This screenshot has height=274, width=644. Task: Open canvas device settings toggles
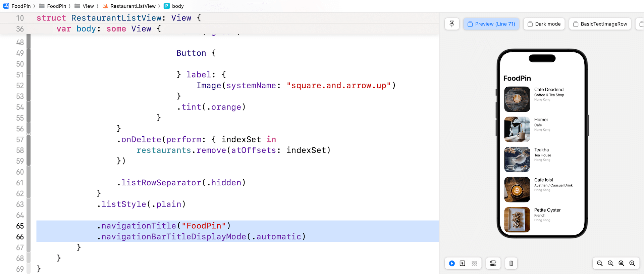pos(493,264)
